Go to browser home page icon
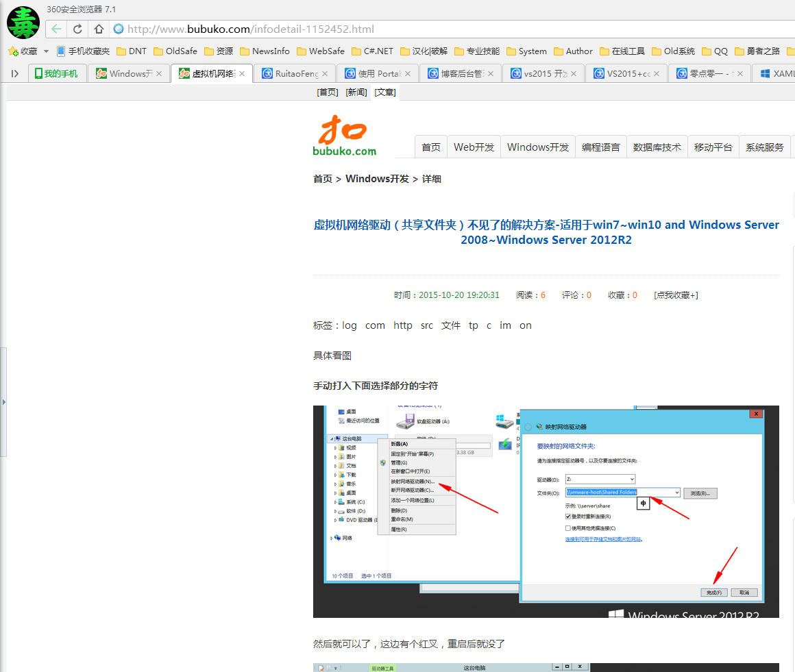Viewport: 795px width, 672px height. [99, 29]
